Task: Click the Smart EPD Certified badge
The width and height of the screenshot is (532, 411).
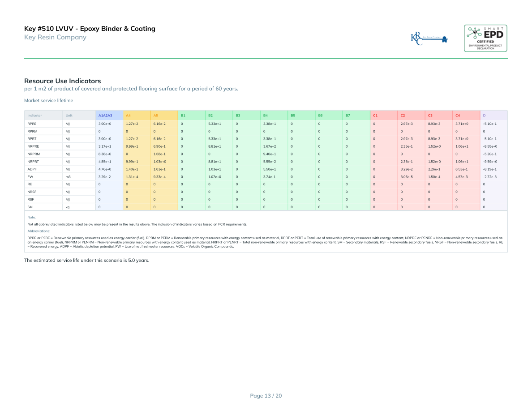Action: tap(485, 38)
